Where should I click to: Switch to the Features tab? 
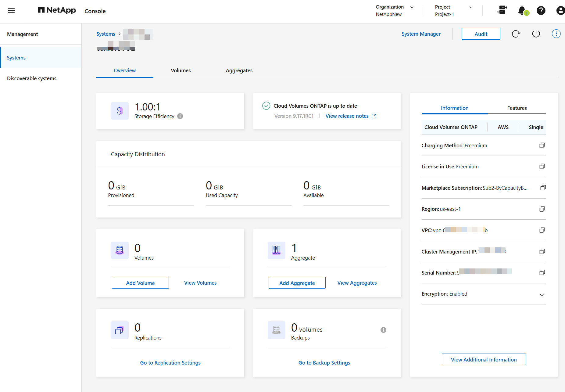[x=517, y=108]
